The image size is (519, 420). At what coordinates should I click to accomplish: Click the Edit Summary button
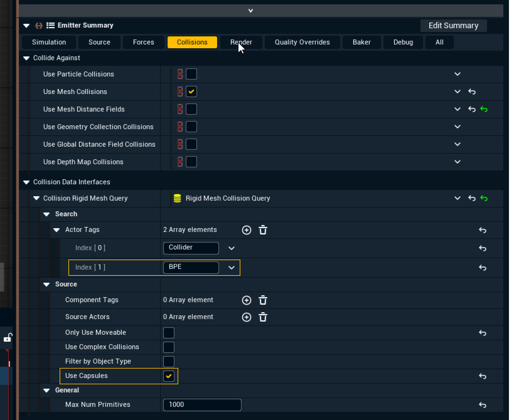click(x=453, y=26)
